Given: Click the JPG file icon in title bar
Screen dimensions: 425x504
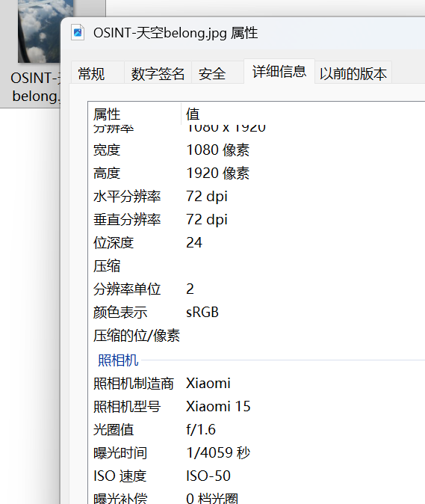Looking at the screenshot, I should 78,32.
